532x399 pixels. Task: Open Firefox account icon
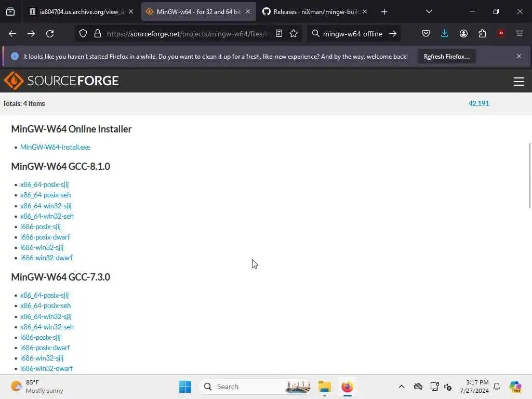click(x=463, y=34)
